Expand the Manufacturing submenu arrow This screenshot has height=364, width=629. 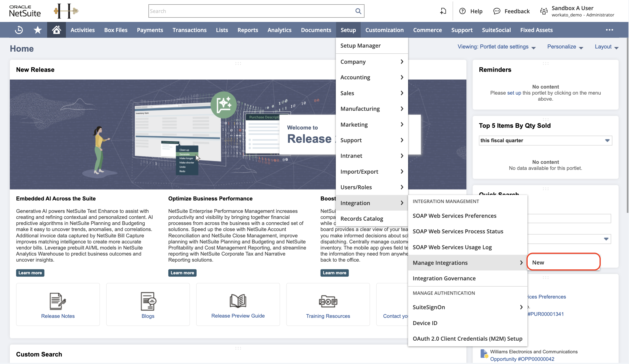pos(401,108)
